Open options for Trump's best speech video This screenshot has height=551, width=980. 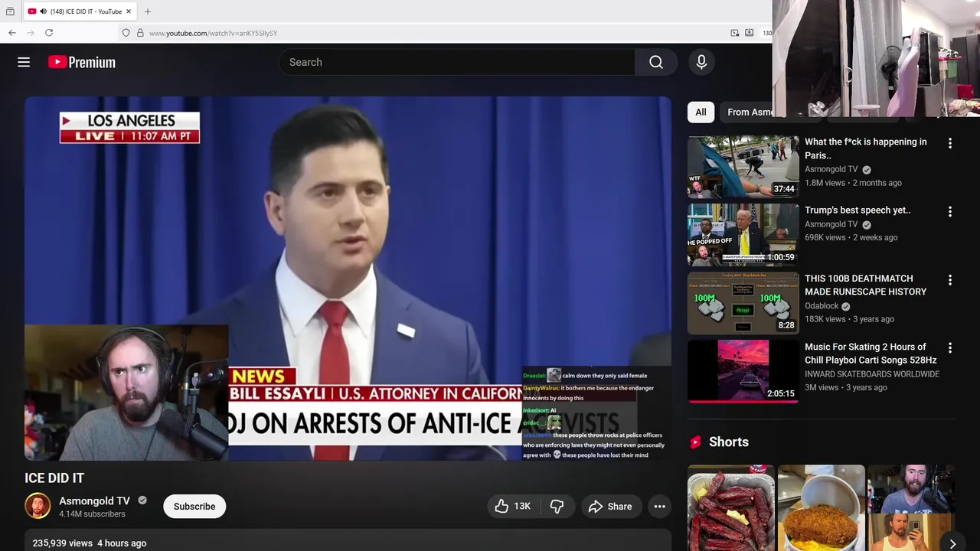click(950, 211)
